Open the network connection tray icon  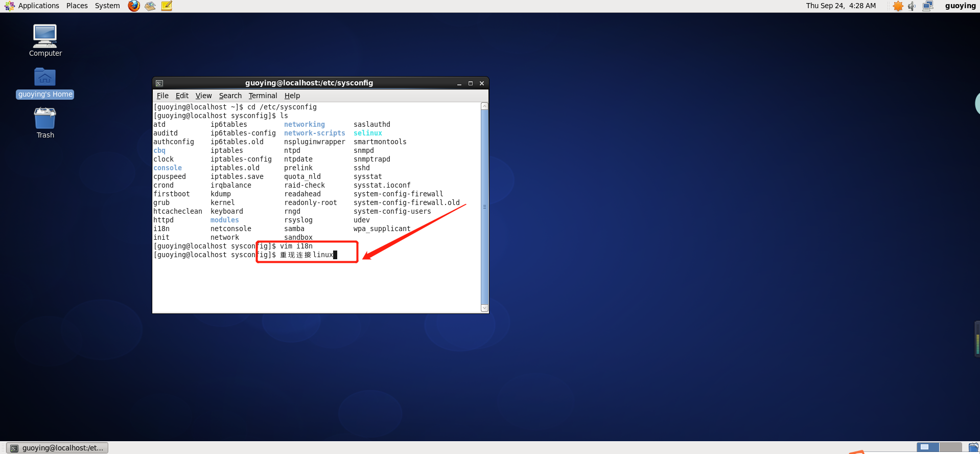(928, 6)
